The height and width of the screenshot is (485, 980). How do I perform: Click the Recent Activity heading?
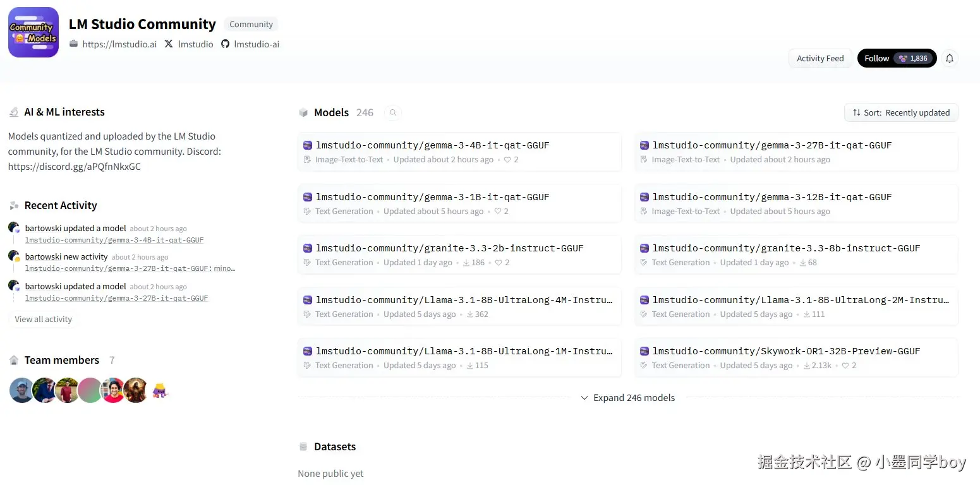tap(61, 205)
